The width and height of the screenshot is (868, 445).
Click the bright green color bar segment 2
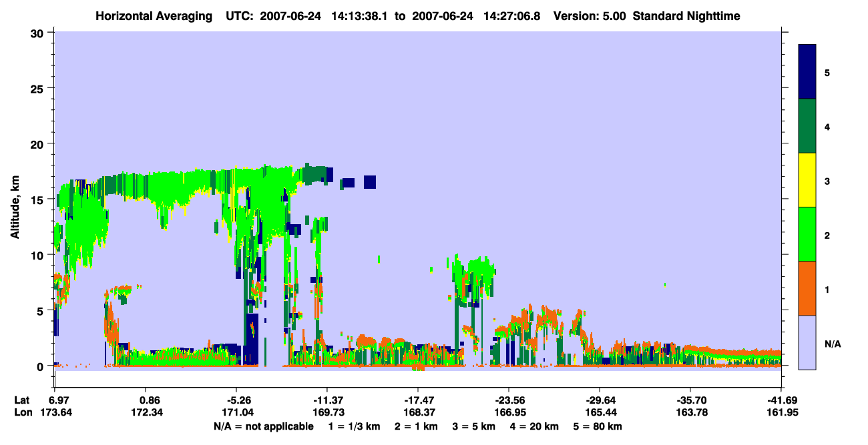(807, 234)
